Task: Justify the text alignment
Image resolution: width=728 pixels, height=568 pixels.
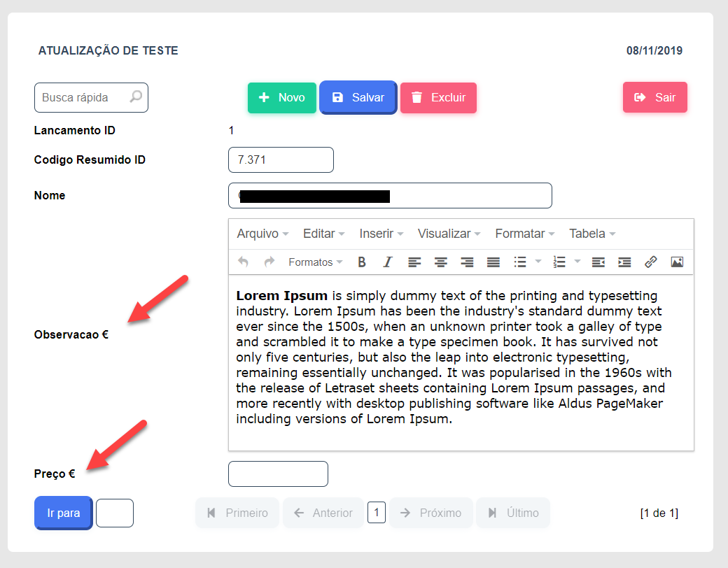Action: click(x=493, y=262)
